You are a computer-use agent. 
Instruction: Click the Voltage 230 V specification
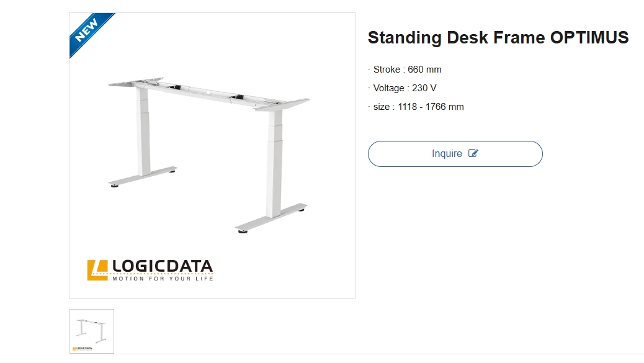coord(404,88)
